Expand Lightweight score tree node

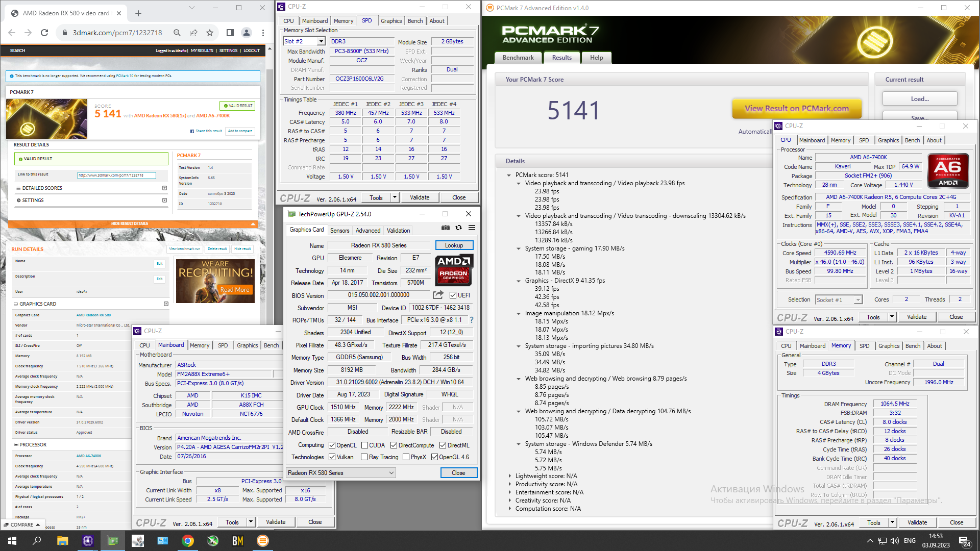pos(509,476)
